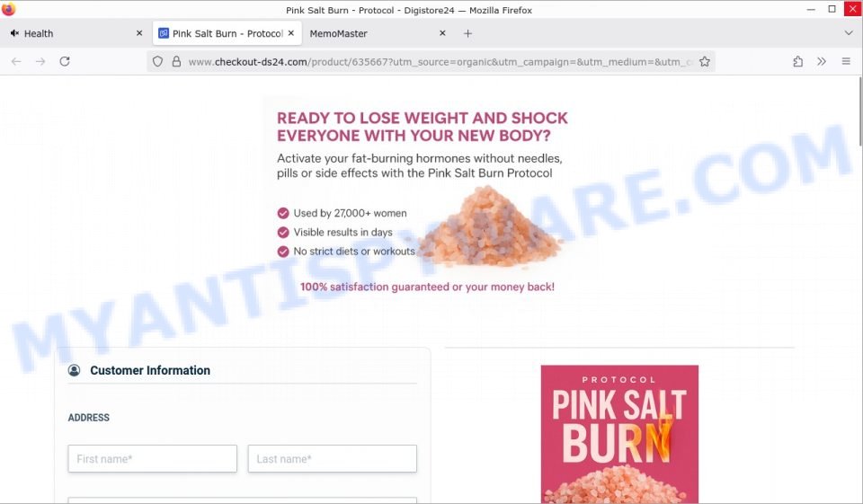Open the Extensions puzzle icon
Viewport: 863px width, 504px height.
tap(797, 62)
